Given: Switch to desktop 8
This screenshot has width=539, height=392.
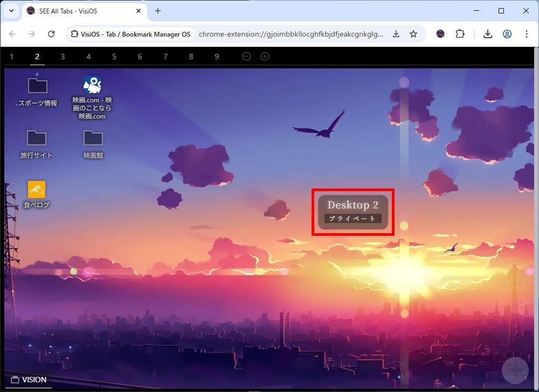Looking at the screenshot, I should (x=191, y=57).
